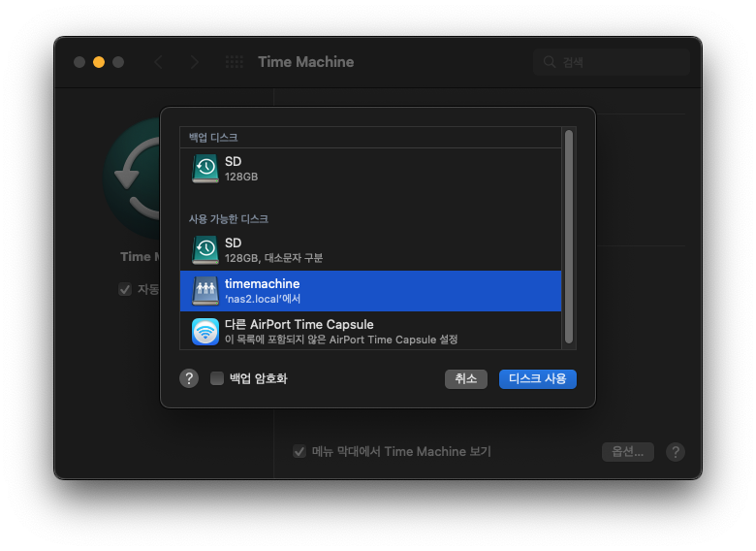
Task: Click the AirPort Time Capsule Wi-Fi icon
Action: (205, 332)
